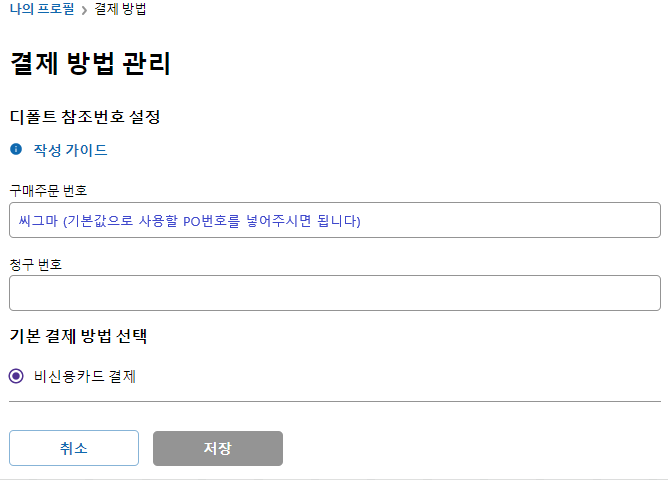Viewport: 668px width, 480px height.
Task: Click the breadcrumb chevron separator arrow
Action: [83, 10]
